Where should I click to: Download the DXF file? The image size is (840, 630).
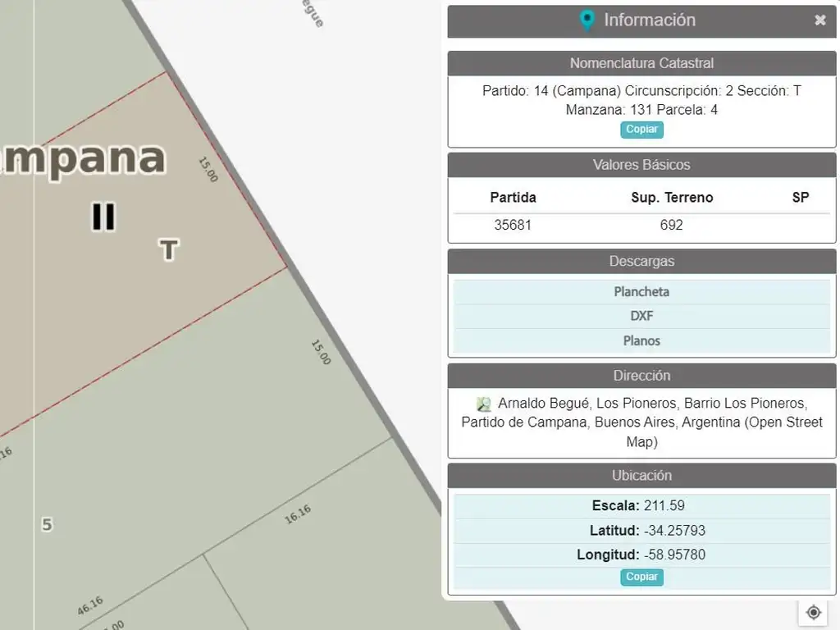point(641,316)
